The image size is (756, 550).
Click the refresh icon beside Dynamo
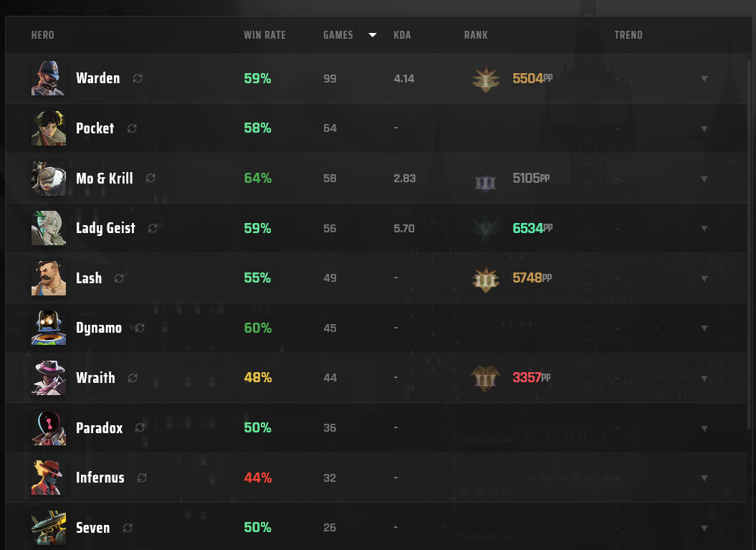[140, 328]
